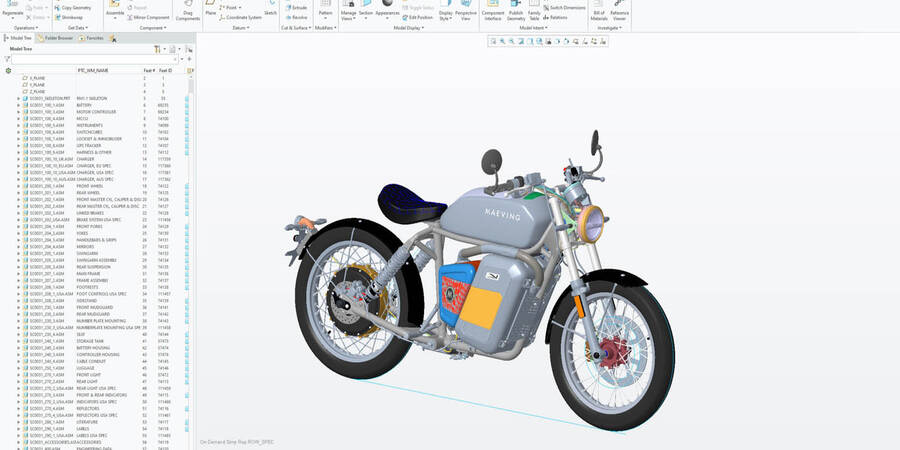The image size is (900, 450).
Task: Click the Family Table icon
Action: point(534,11)
